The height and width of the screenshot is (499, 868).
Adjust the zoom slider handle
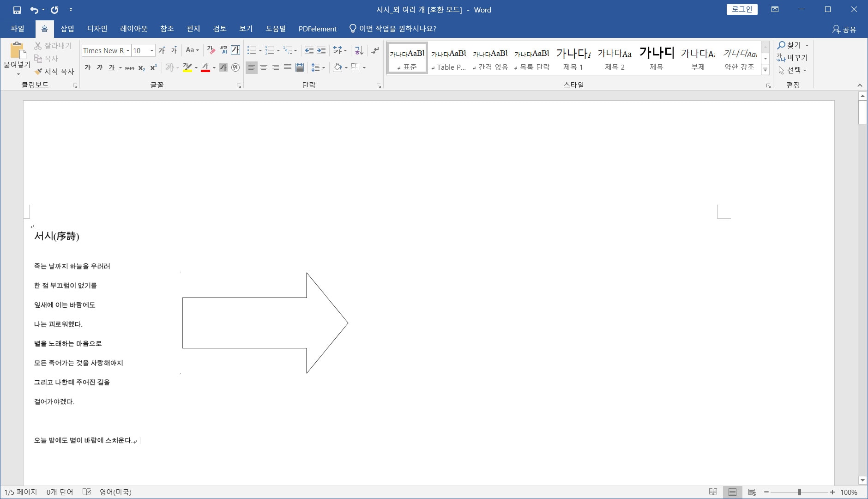(x=799, y=492)
